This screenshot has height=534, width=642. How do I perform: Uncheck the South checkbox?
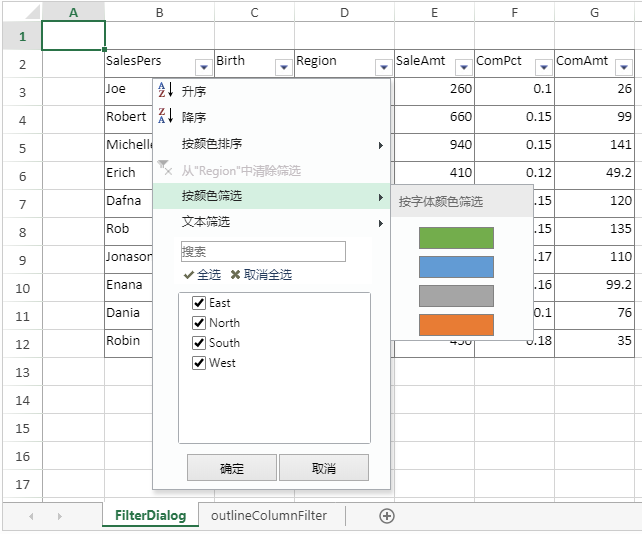pyautogui.click(x=199, y=343)
